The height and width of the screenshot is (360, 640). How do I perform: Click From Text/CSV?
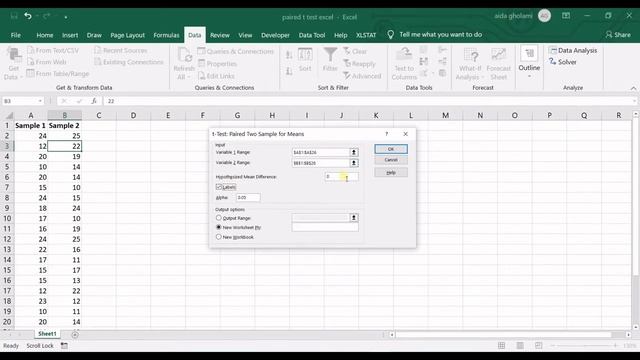tap(53, 50)
